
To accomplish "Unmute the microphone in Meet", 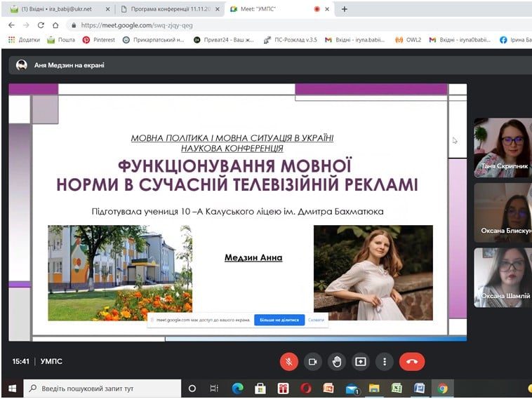I will click(x=288, y=361).
